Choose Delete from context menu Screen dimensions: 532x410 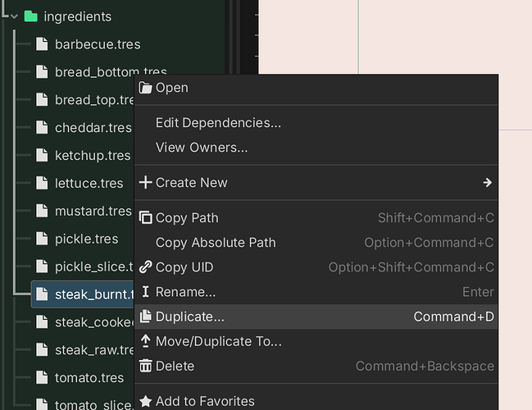click(316, 367)
